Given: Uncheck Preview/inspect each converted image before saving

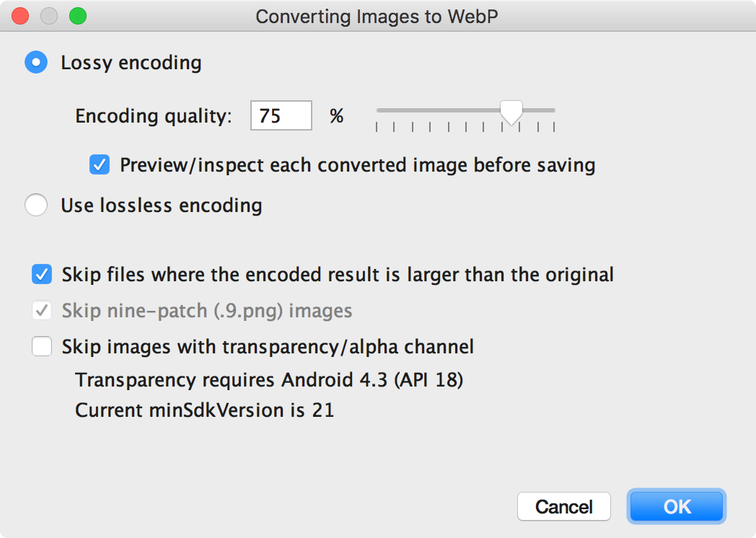Looking at the screenshot, I should [99, 164].
